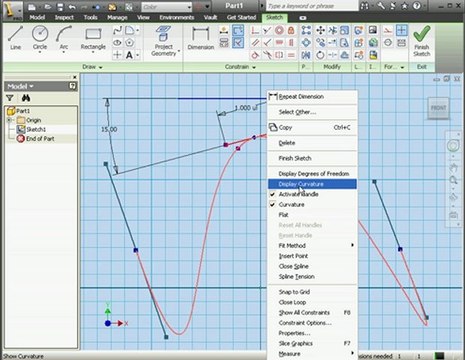
Task: Toggle Slice Graphics option
Action: (312, 343)
